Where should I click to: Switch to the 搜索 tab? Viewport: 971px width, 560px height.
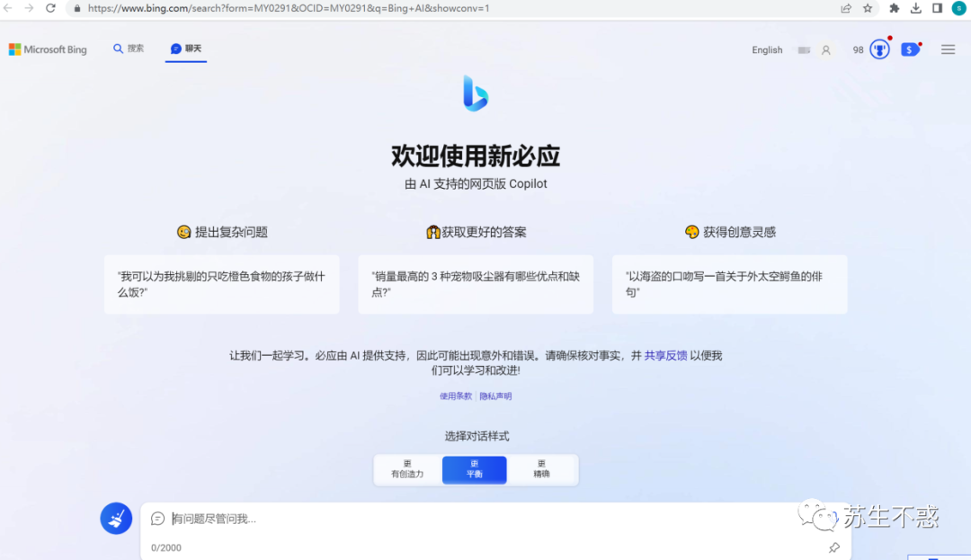tap(128, 49)
